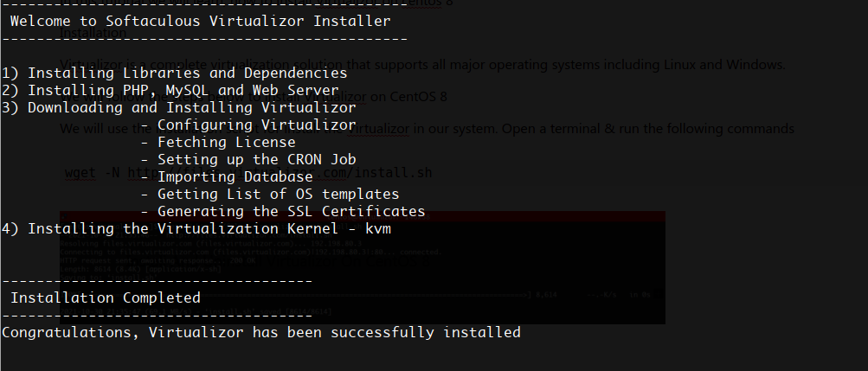Select the Installing the Virtualization Kernel - kvm step
The width and height of the screenshot is (868, 371).
[196, 228]
